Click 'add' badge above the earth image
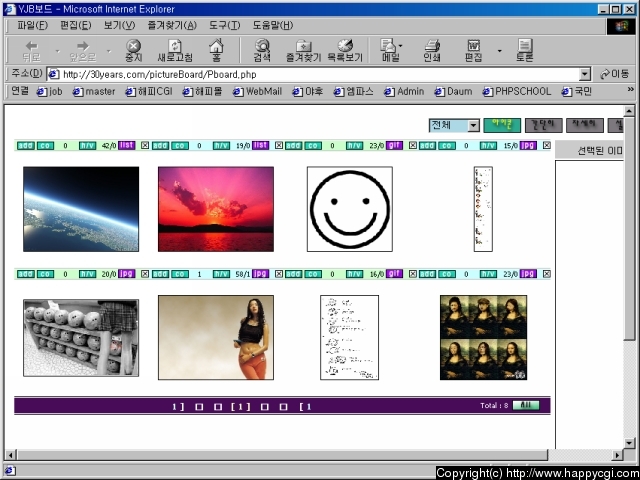 tap(26, 146)
